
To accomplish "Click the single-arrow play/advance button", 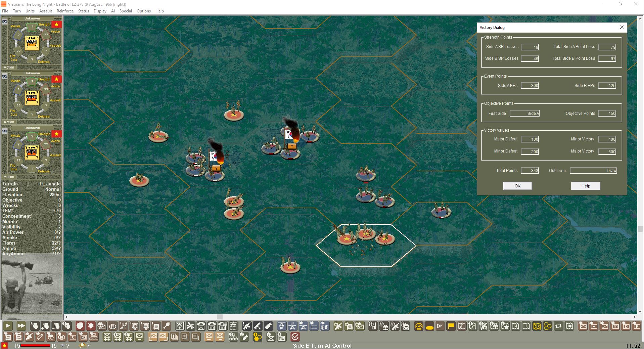I will click(8, 326).
